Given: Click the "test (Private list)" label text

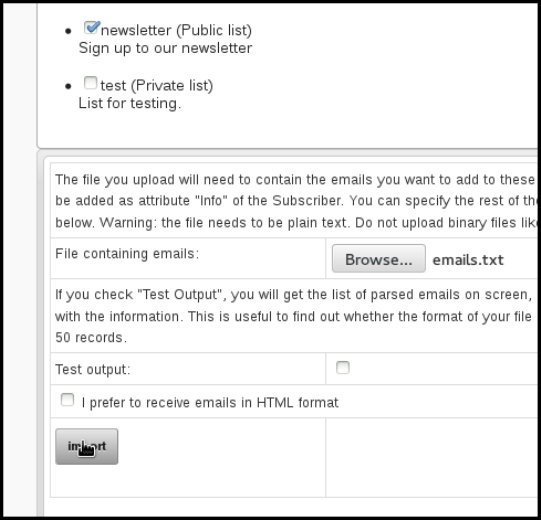Looking at the screenshot, I should coord(157,86).
